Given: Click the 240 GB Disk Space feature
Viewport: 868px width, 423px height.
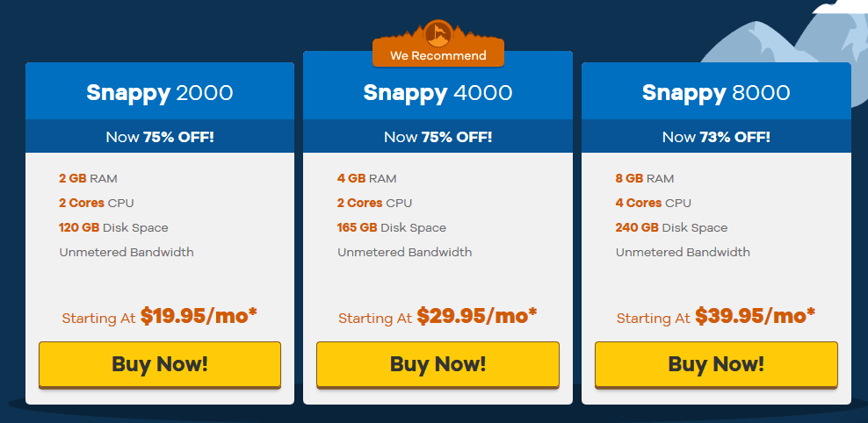Looking at the screenshot, I should point(671,228).
